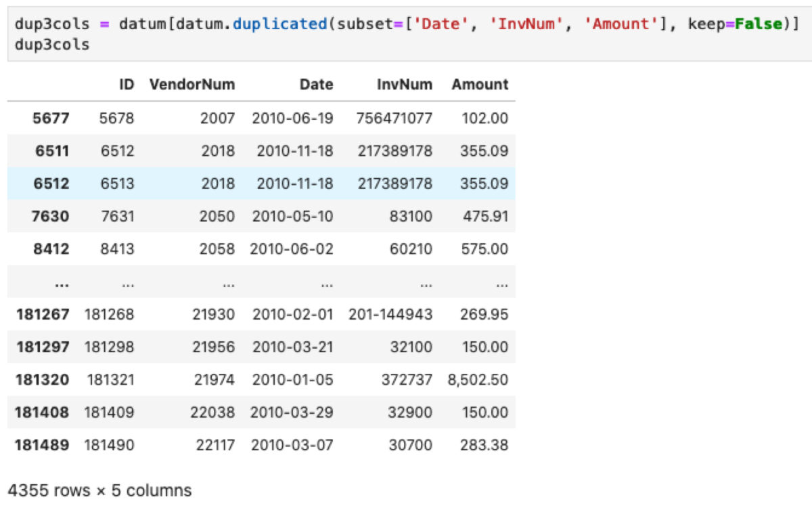This screenshot has width=812, height=512.
Task: Click the date 2010-06-19
Action: pyautogui.click(x=292, y=119)
